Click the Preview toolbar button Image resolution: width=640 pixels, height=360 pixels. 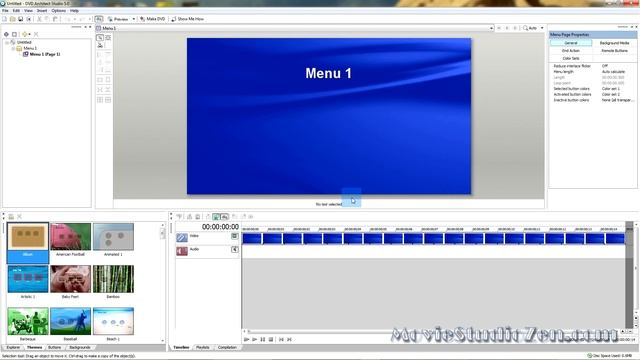click(118, 19)
